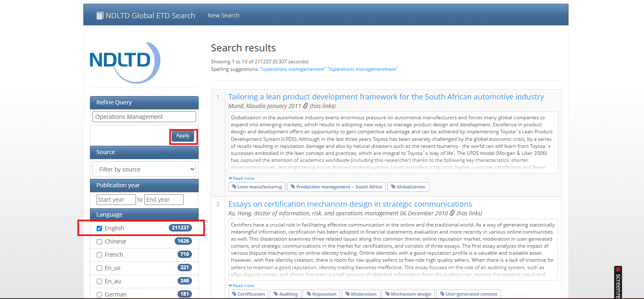Click the Start year input field

tap(116, 200)
